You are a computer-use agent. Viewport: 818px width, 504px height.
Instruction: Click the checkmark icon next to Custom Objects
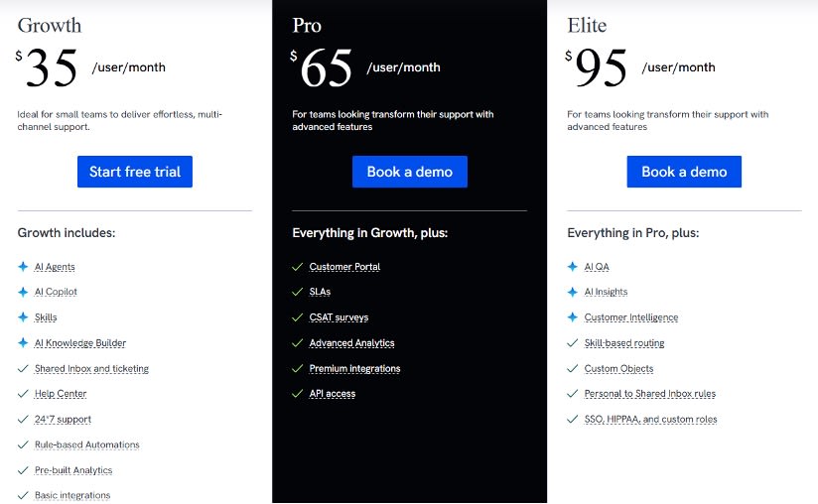tap(572, 368)
